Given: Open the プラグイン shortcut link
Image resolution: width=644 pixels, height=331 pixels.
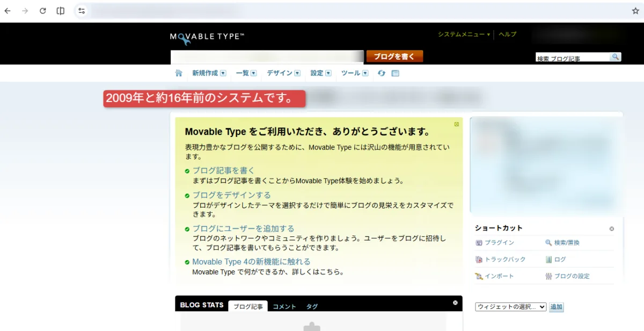Looking at the screenshot, I should 499,243.
